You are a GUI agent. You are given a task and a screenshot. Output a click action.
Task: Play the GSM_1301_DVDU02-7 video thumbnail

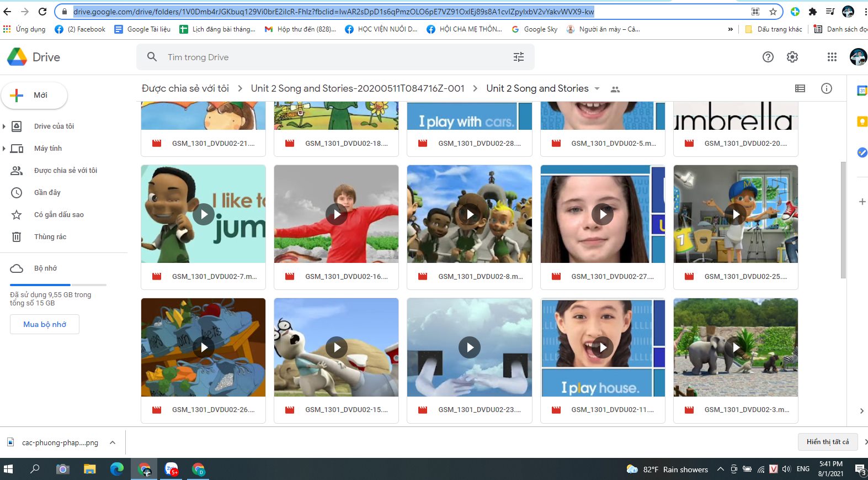coord(203,214)
